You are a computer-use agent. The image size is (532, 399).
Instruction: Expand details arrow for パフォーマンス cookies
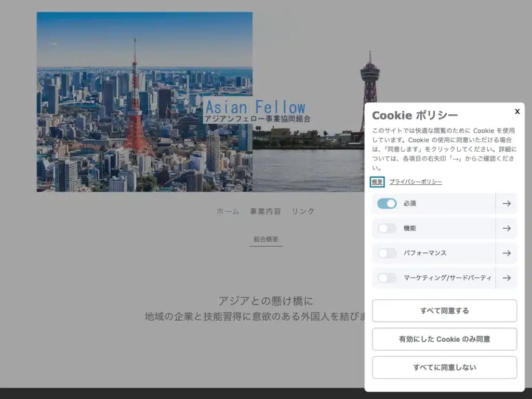(507, 253)
